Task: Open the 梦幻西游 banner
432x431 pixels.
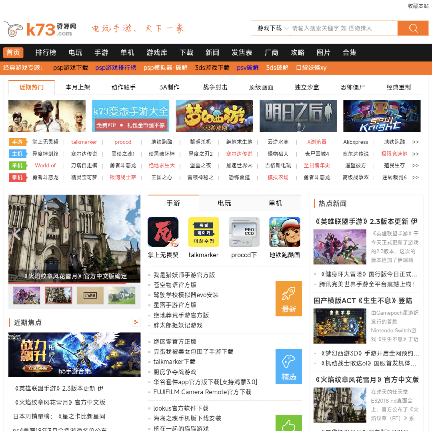Action: click(214, 116)
